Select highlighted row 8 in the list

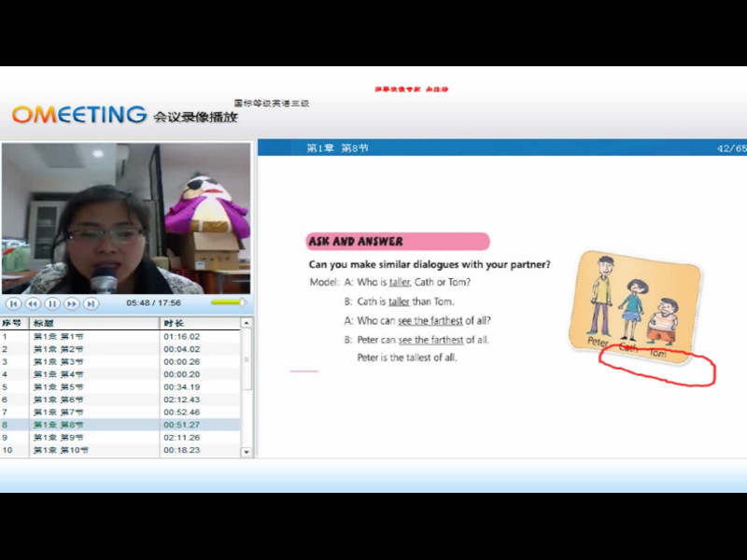click(121, 425)
